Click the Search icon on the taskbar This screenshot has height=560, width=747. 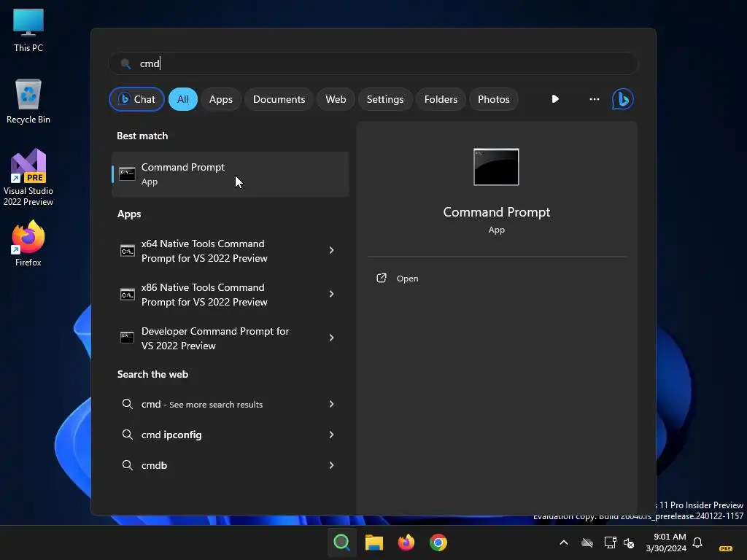[x=341, y=542]
